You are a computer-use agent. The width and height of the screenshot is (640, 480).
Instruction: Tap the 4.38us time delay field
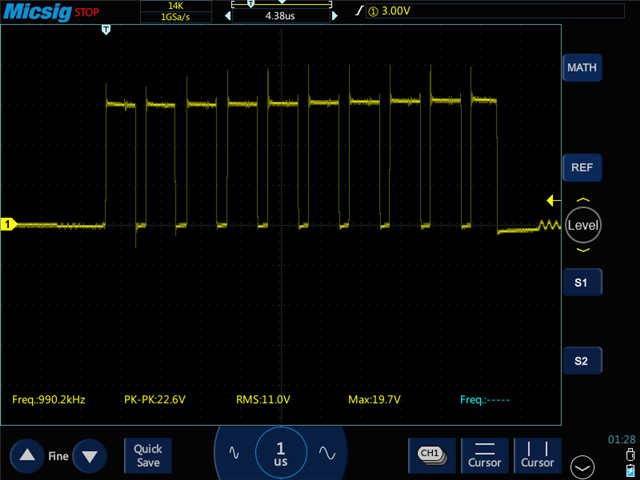[x=281, y=16]
